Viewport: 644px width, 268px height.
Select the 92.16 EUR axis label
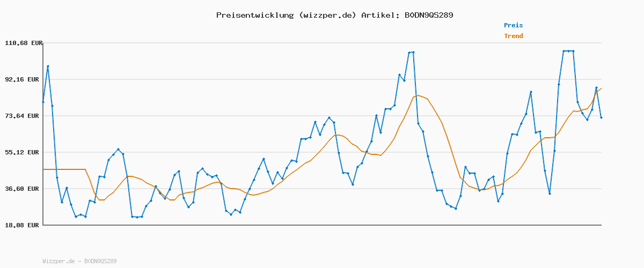coord(24,79)
